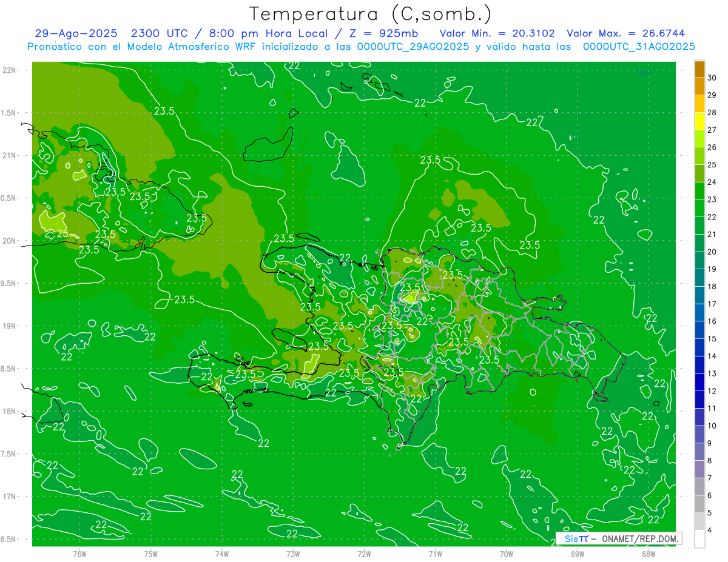Click the "Valor Min. = 20.3102" text
728x562 pixels.
pyautogui.click(x=496, y=33)
